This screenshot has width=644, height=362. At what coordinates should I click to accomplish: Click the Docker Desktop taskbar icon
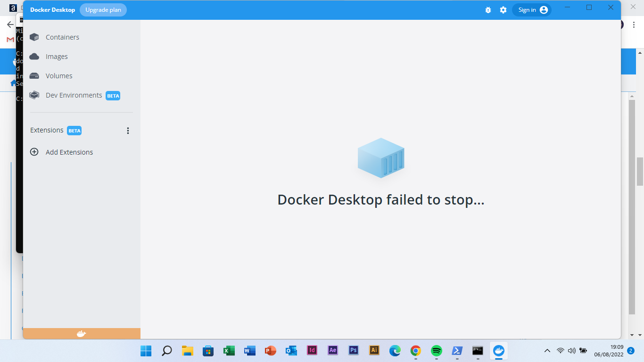click(498, 351)
